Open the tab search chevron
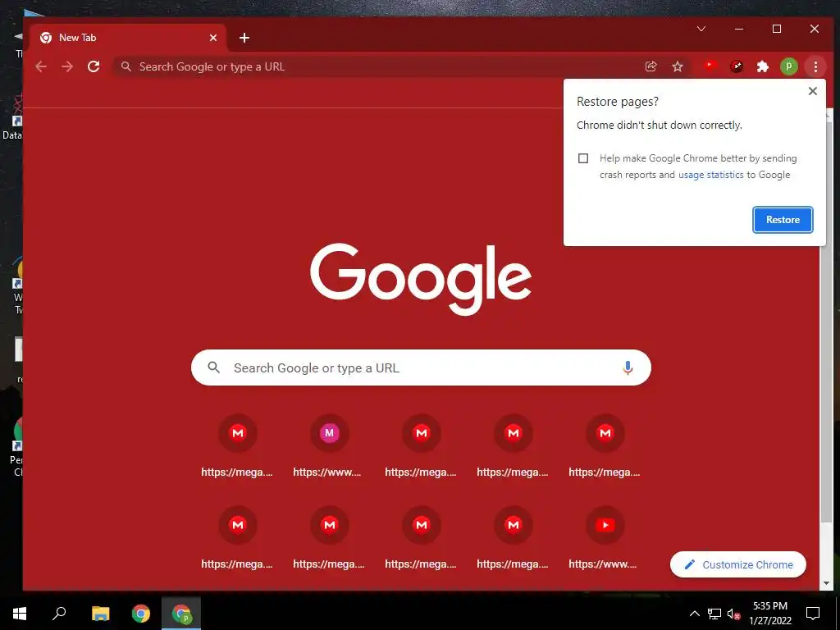 [x=701, y=29]
